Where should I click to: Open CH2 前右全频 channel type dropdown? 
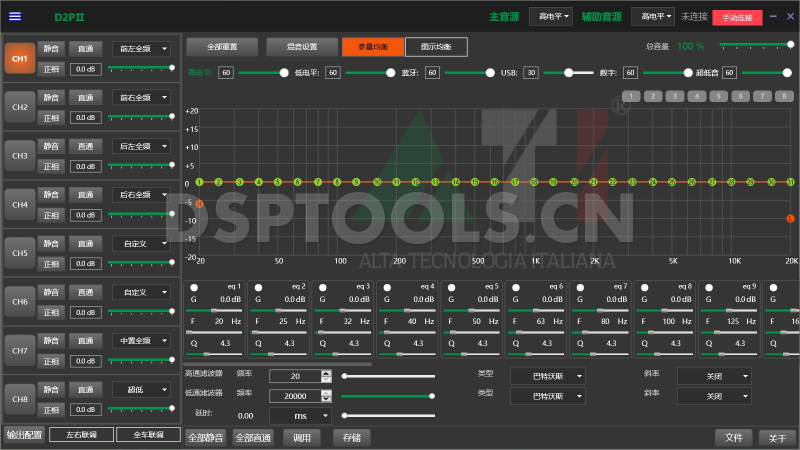[x=141, y=97]
